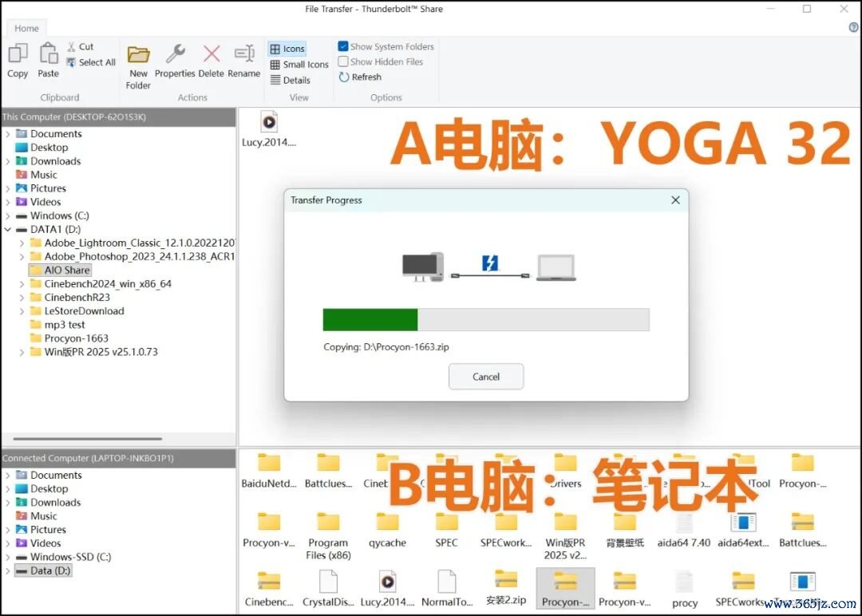Click This Computer (DESKTOP-62O1S3K) header
The width and height of the screenshot is (862, 616).
118,117
